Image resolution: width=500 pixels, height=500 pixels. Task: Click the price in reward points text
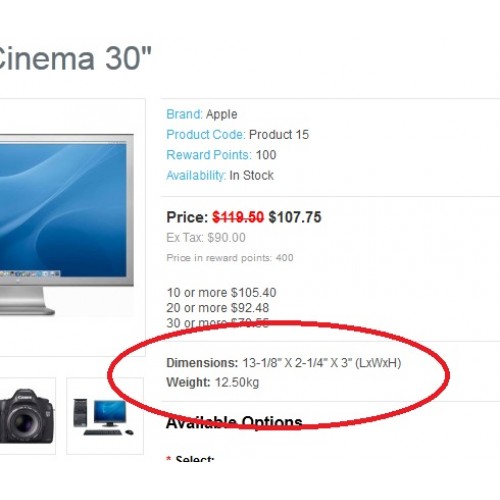(230, 258)
